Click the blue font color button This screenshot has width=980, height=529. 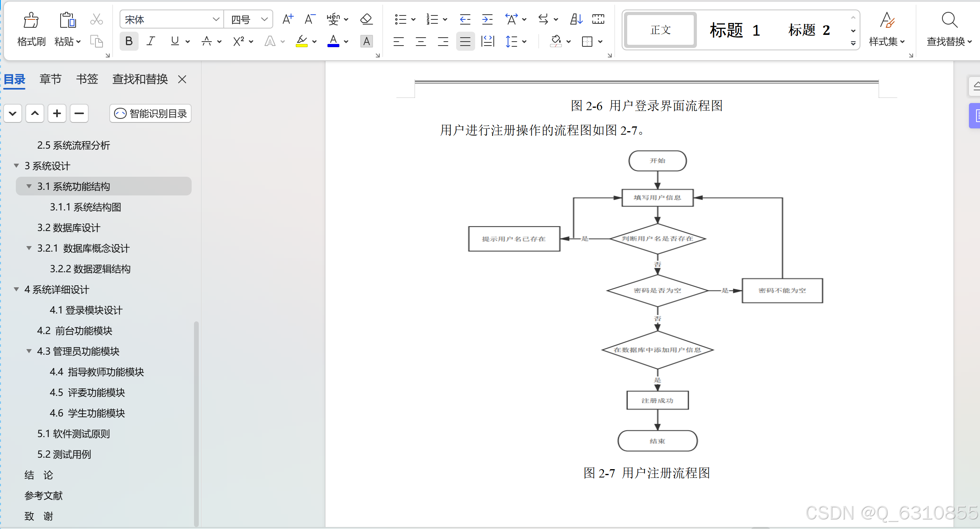(333, 41)
